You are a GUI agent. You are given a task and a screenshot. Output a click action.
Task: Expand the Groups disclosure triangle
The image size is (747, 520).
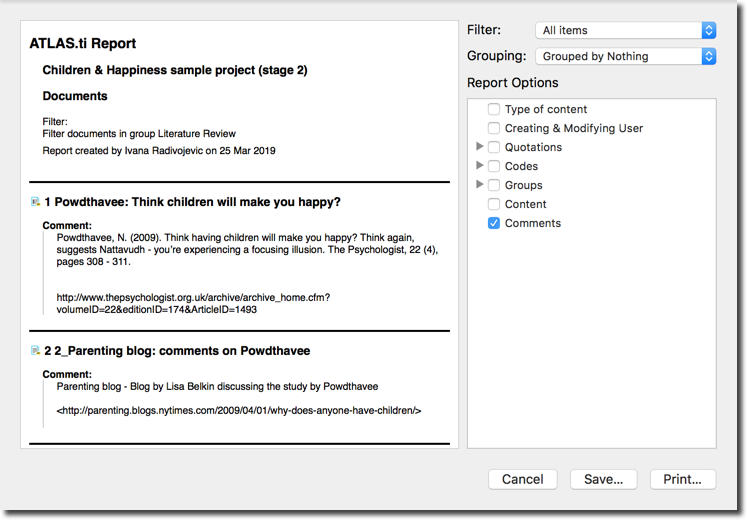tap(480, 184)
